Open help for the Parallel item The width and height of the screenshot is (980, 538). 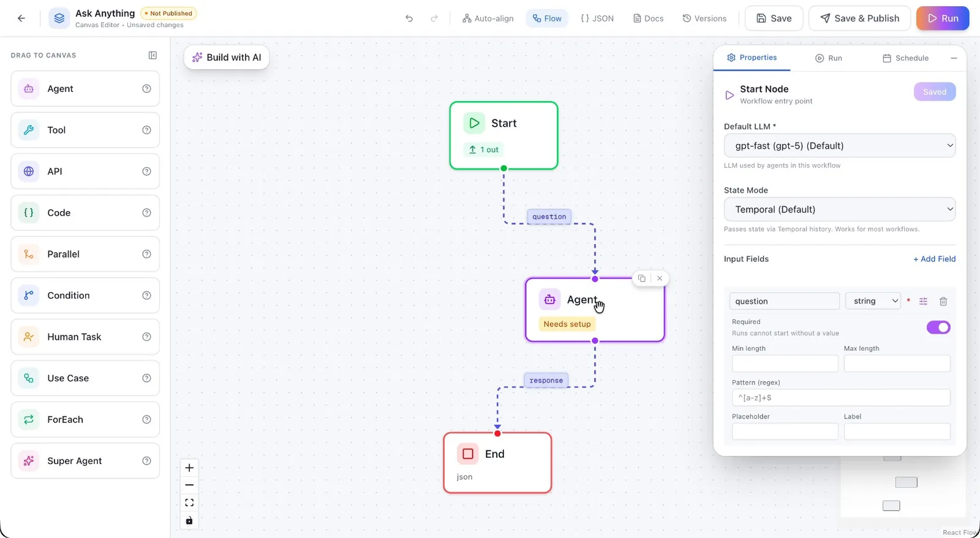[x=146, y=254]
